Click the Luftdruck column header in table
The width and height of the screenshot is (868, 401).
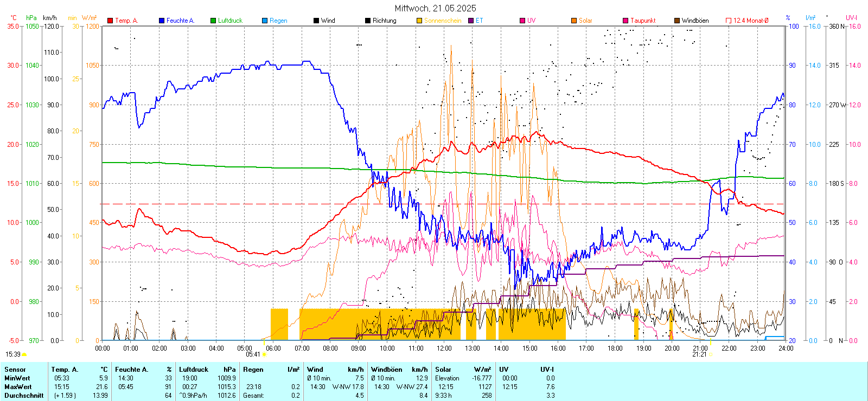point(194,370)
